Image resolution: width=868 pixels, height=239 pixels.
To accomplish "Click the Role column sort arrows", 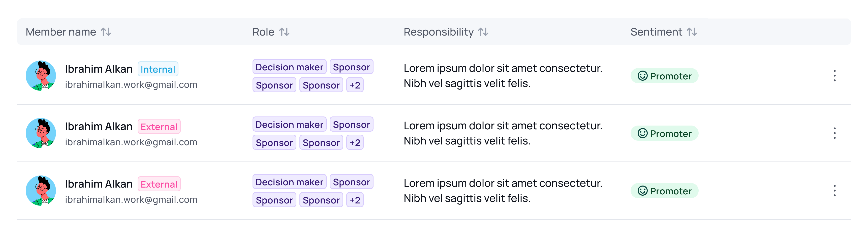I will (284, 32).
